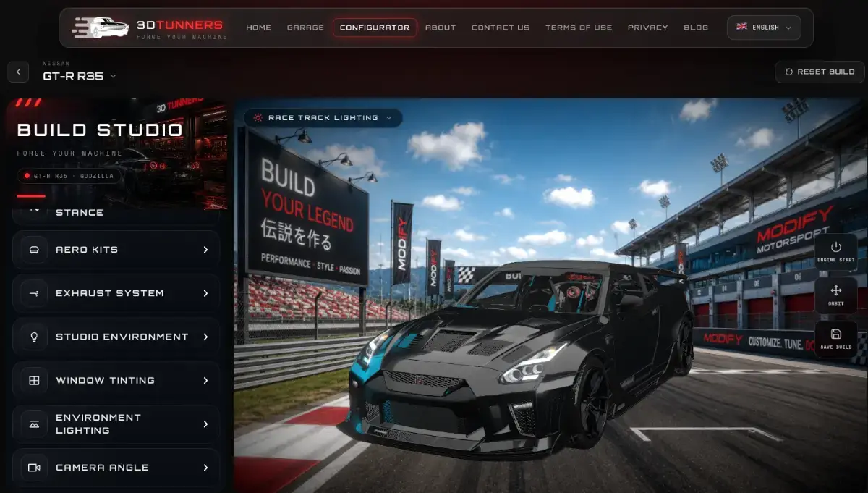The height and width of the screenshot is (493, 868).
Task: Click the Stance category icon
Action: pos(34,210)
